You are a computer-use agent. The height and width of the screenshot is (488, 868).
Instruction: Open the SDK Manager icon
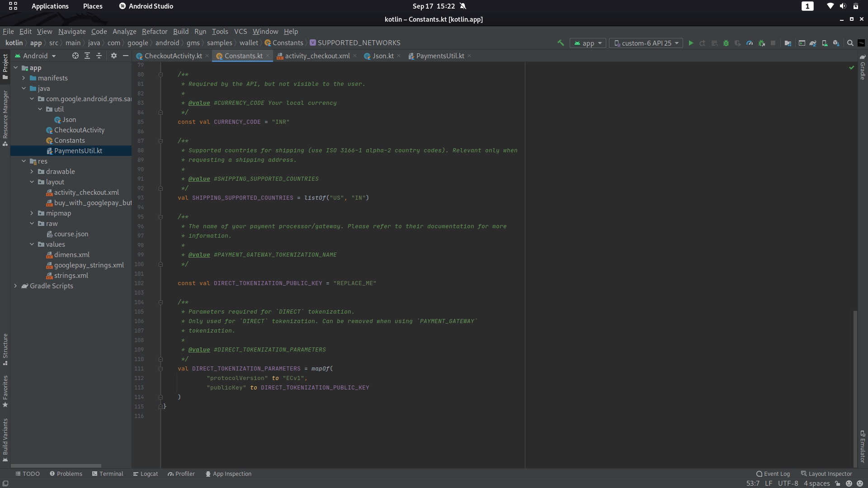coord(836,43)
